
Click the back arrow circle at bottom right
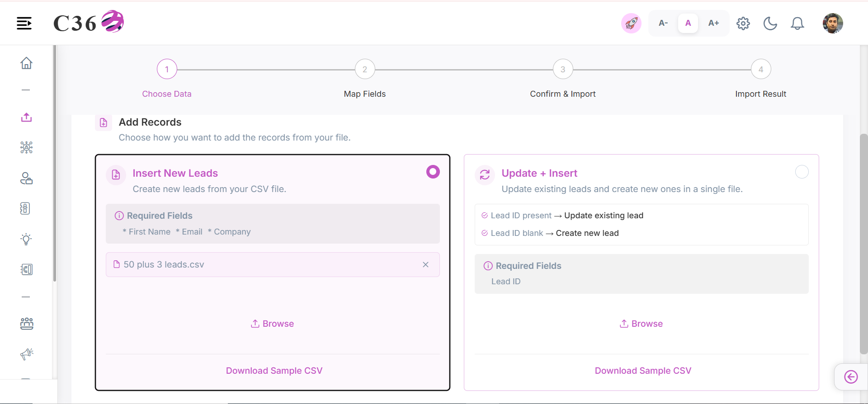(851, 377)
